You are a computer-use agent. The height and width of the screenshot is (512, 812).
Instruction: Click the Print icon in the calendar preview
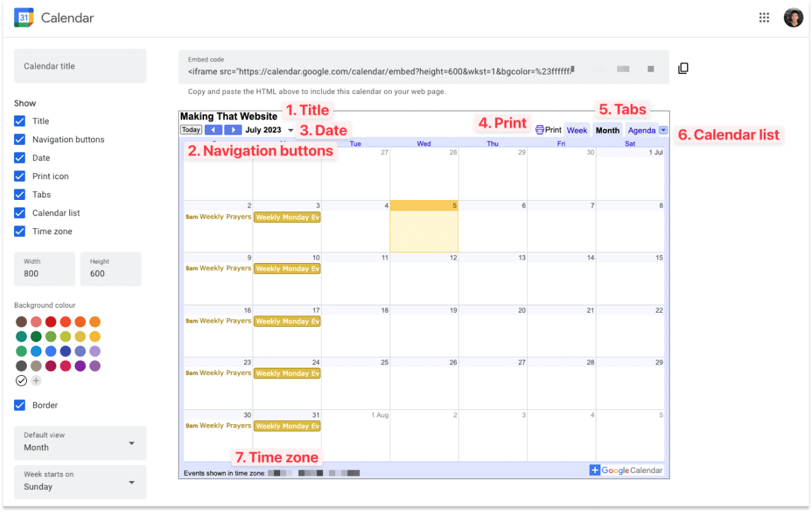[x=547, y=130]
